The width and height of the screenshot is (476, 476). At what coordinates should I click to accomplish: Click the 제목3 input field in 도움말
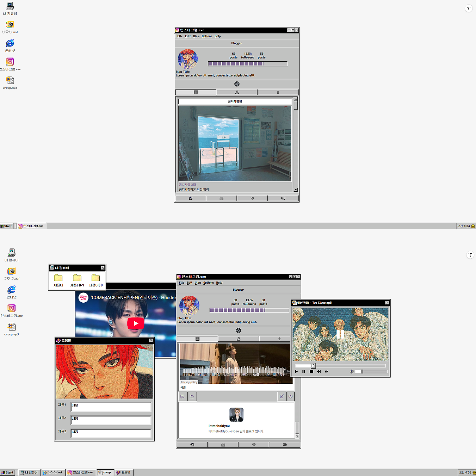(x=111, y=433)
